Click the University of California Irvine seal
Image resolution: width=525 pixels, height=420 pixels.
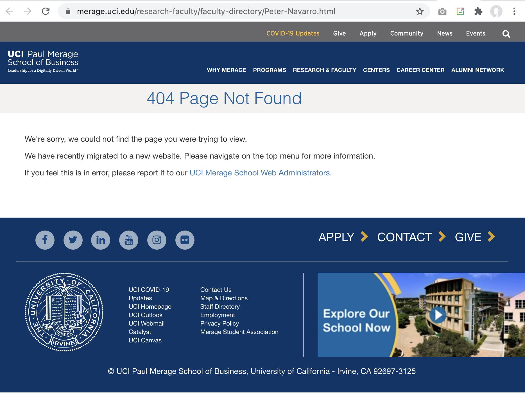click(x=64, y=312)
